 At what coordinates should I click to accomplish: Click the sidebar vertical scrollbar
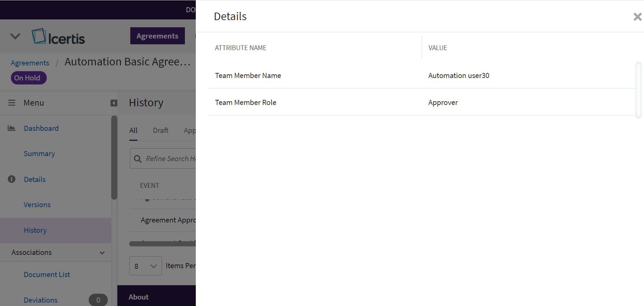pos(114,157)
